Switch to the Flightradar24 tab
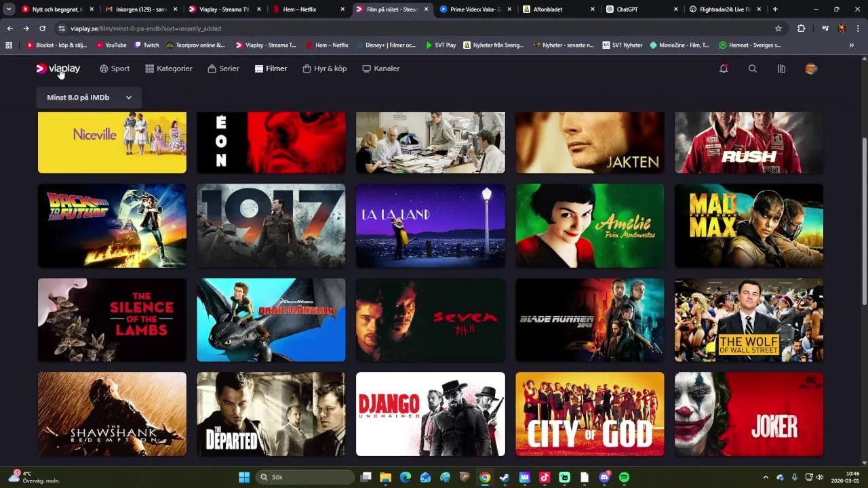The image size is (868, 488). [724, 9]
